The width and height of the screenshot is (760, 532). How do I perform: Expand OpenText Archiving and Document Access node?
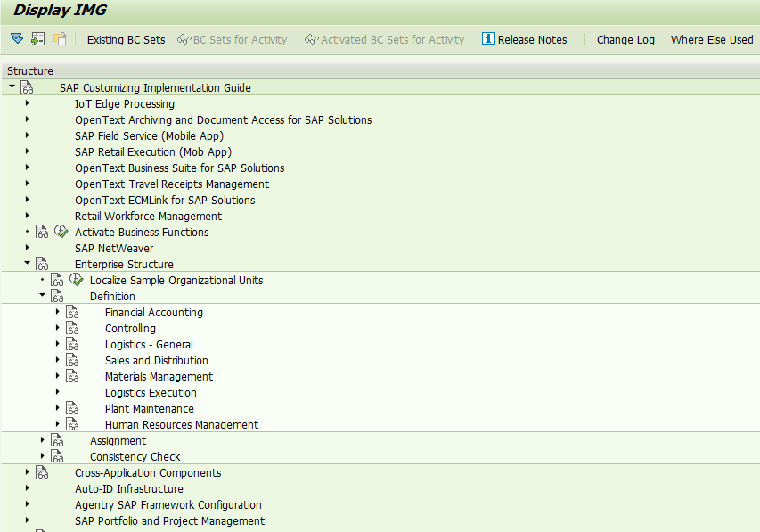27,119
